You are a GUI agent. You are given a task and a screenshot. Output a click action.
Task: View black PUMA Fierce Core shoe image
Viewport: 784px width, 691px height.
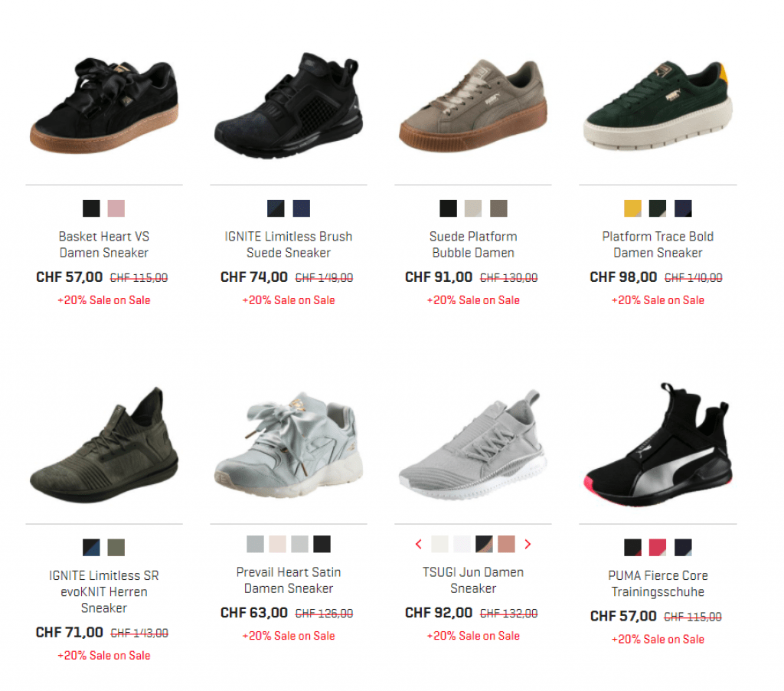pyautogui.click(x=658, y=444)
